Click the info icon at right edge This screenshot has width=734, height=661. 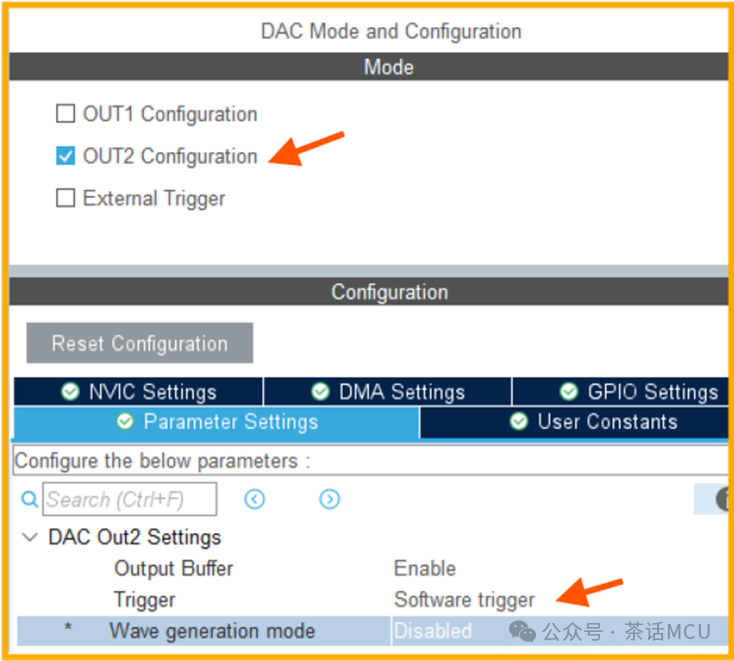coord(722,499)
